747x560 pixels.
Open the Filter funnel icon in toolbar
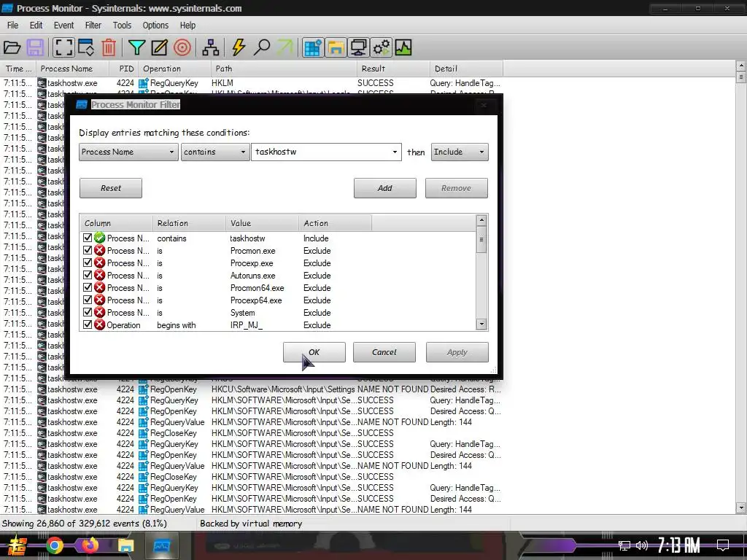coord(136,47)
